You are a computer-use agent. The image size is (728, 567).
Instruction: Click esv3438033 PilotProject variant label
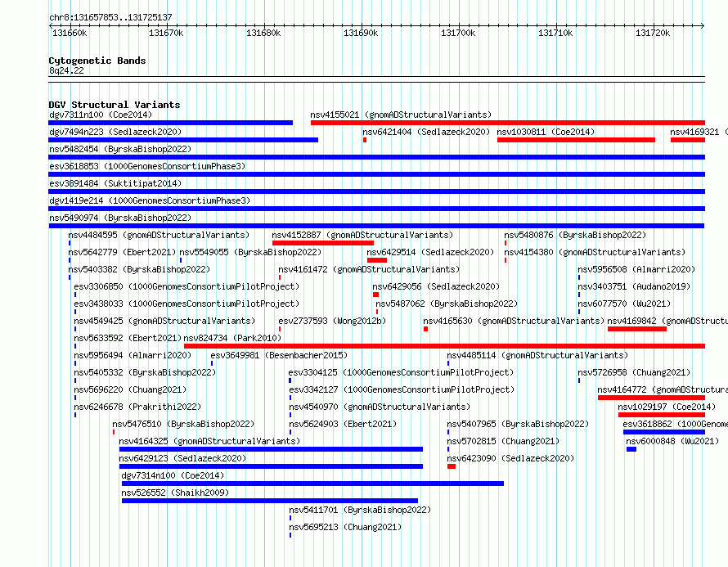[186, 304]
